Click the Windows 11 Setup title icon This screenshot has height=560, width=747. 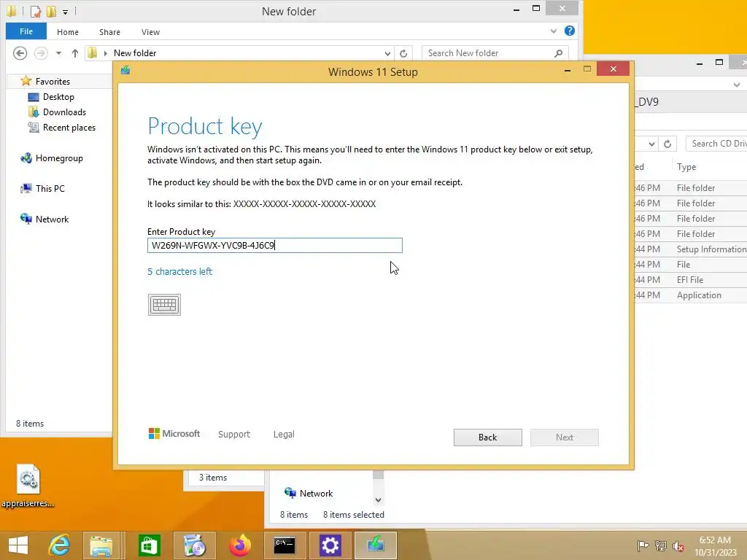pyautogui.click(x=125, y=71)
